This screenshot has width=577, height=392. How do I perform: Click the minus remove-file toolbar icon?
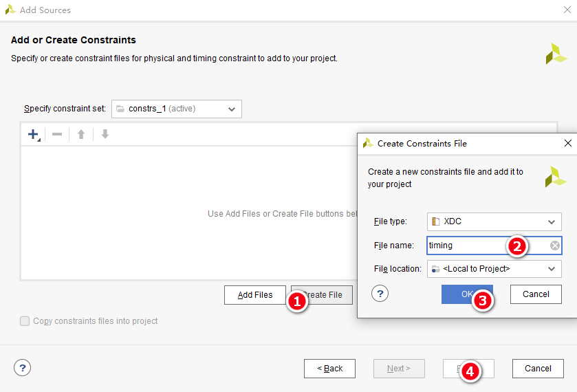57,134
